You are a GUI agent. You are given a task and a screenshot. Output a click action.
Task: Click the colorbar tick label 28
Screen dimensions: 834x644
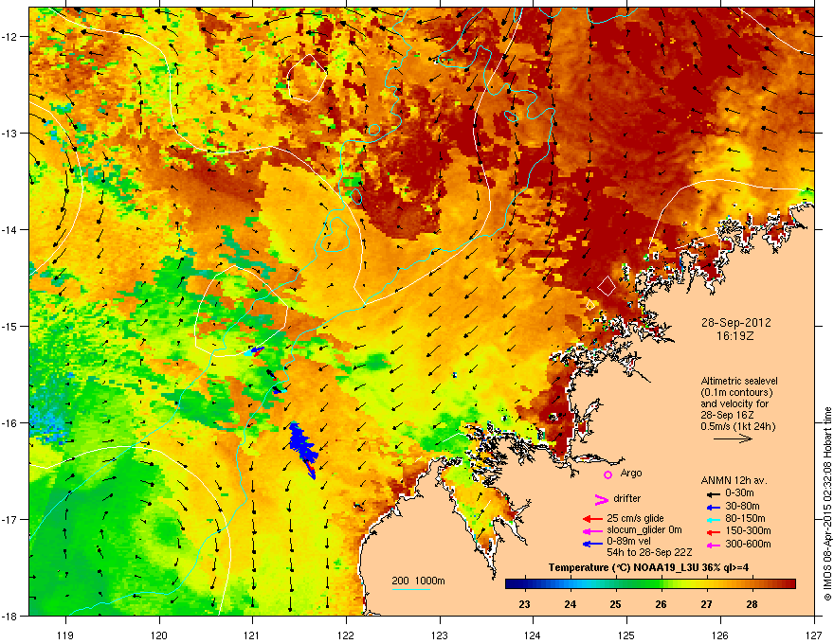pos(752,604)
